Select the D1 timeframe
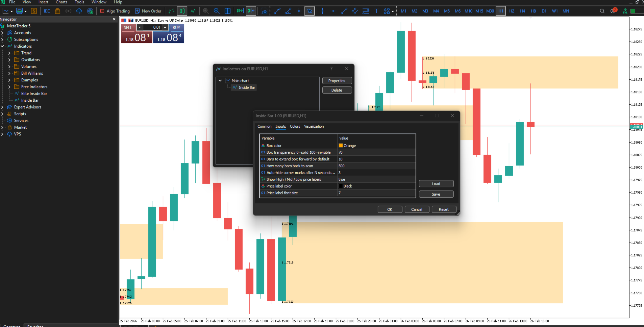Screen dimensions: 644x327 (544, 11)
